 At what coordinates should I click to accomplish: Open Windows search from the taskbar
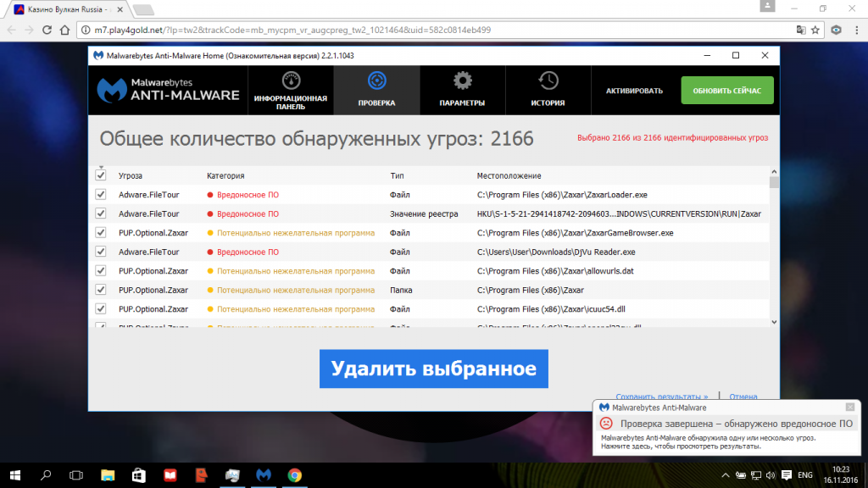click(x=46, y=475)
